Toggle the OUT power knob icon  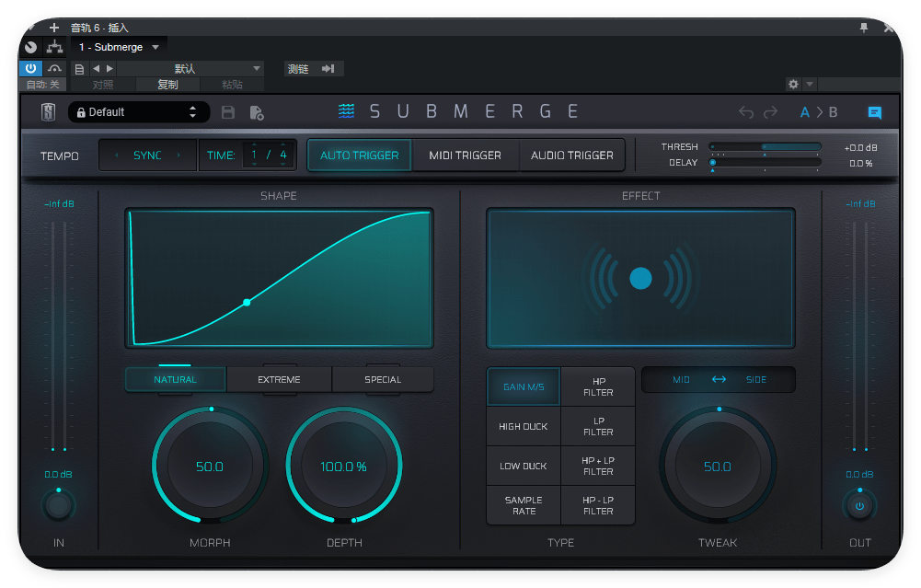click(x=860, y=506)
